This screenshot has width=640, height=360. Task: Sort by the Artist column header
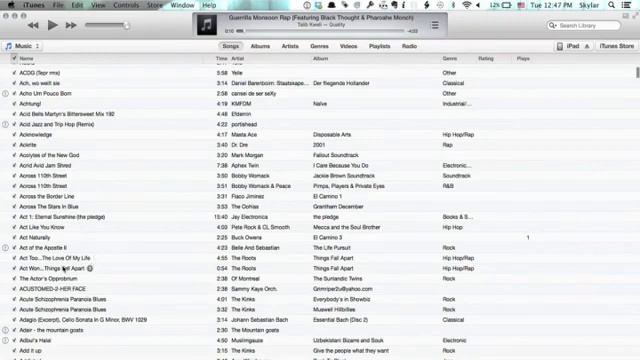[237, 58]
